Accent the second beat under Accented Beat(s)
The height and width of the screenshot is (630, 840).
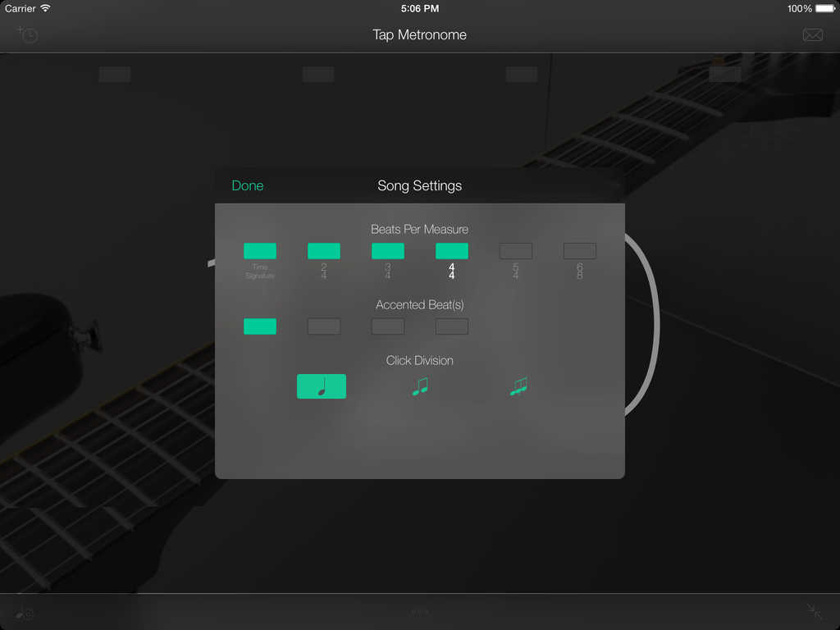(324, 326)
